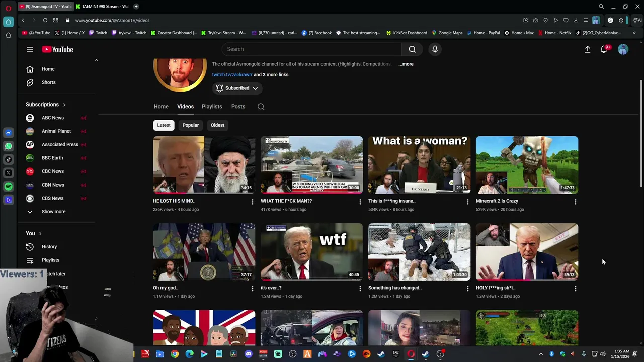
Task: Add page to bookmarks heart icon
Action: [x=566, y=20]
